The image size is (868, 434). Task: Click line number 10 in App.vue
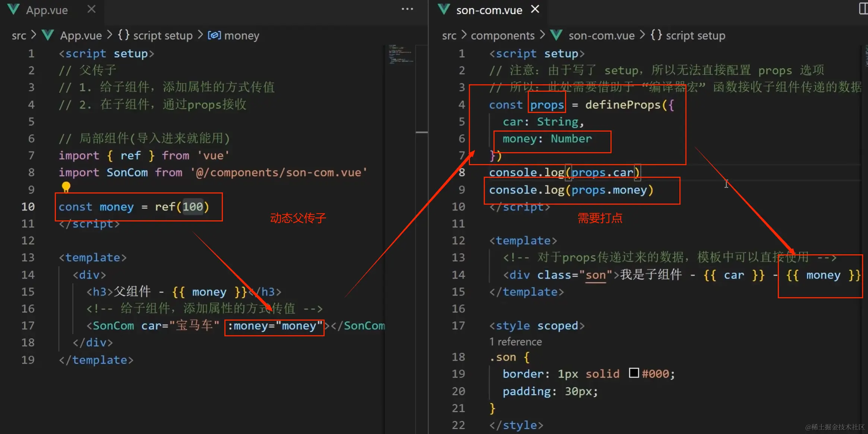[28, 207]
